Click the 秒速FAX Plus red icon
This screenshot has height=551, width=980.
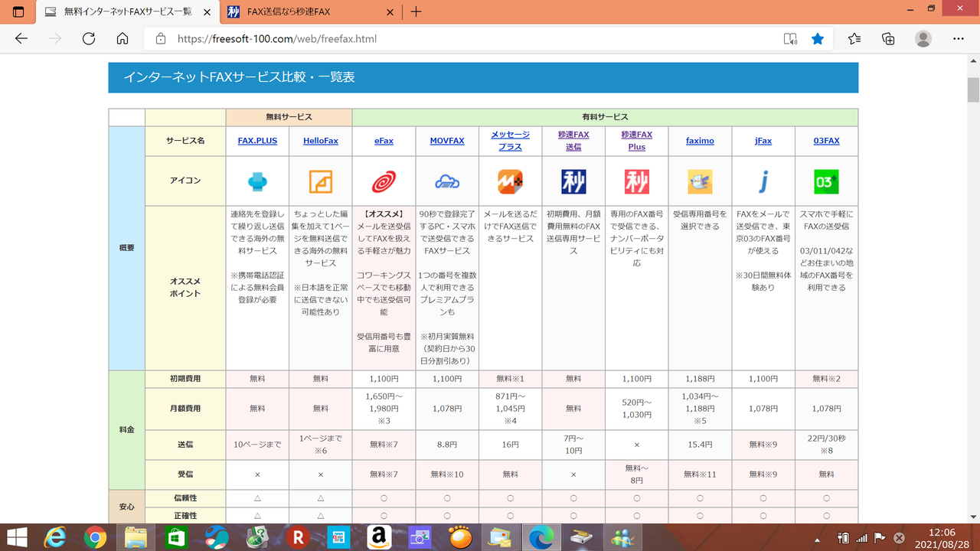click(x=637, y=181)
